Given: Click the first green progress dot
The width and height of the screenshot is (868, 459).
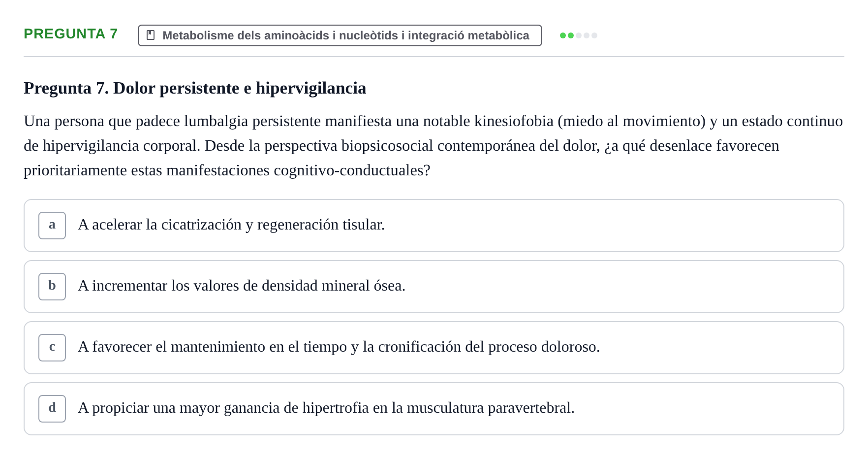Looking at the screenshot, I should coord(563,35).
